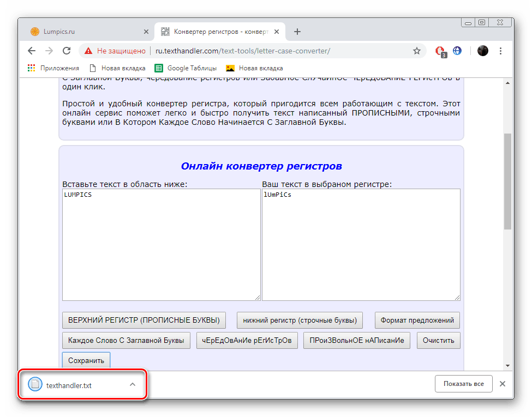The height and width of the screenshot is (417, 532).
Task: Open the Chrome three-dot menu
Action: pyautogui.click(x=500, y=51)
